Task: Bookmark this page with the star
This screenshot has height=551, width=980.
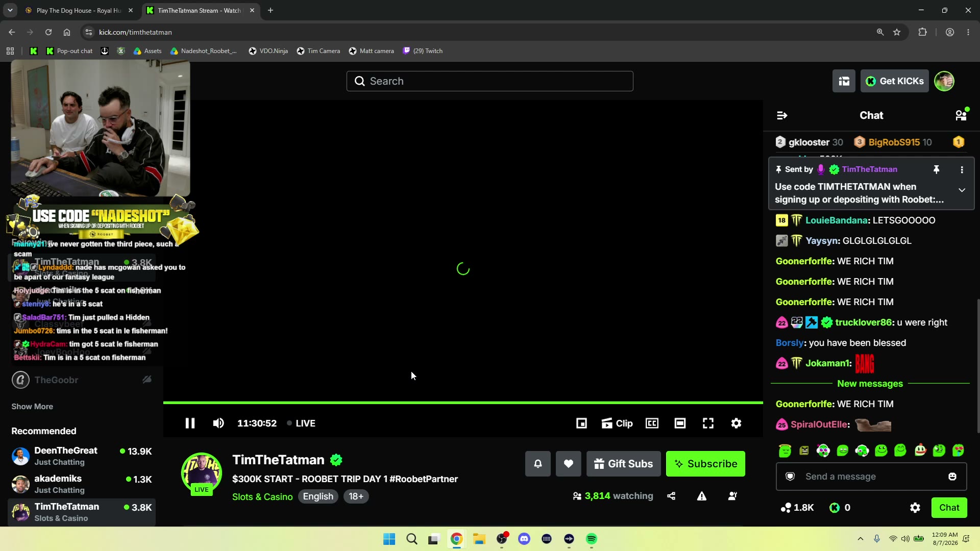Action: point(897,32)
